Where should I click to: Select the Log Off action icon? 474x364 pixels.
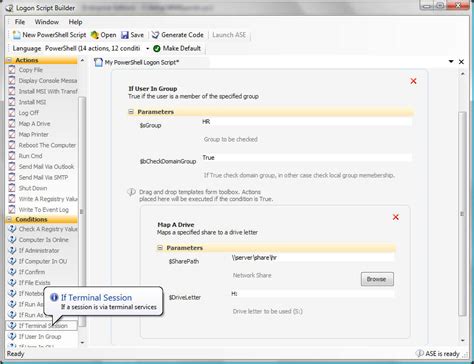tap(12, 113)
